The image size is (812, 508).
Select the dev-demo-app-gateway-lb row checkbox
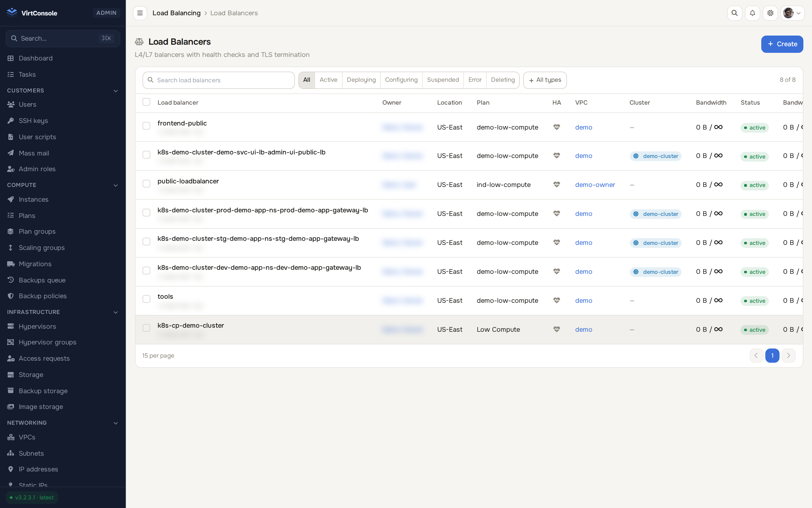146,271
